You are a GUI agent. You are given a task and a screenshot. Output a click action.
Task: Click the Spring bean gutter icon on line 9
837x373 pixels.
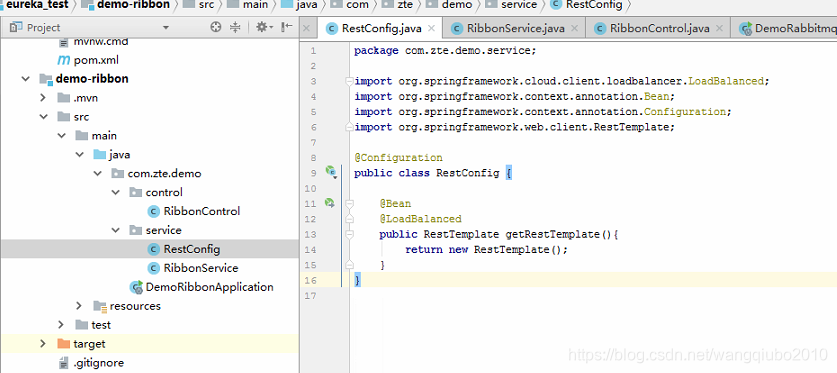pyautogui.click(x=331, y=172)
